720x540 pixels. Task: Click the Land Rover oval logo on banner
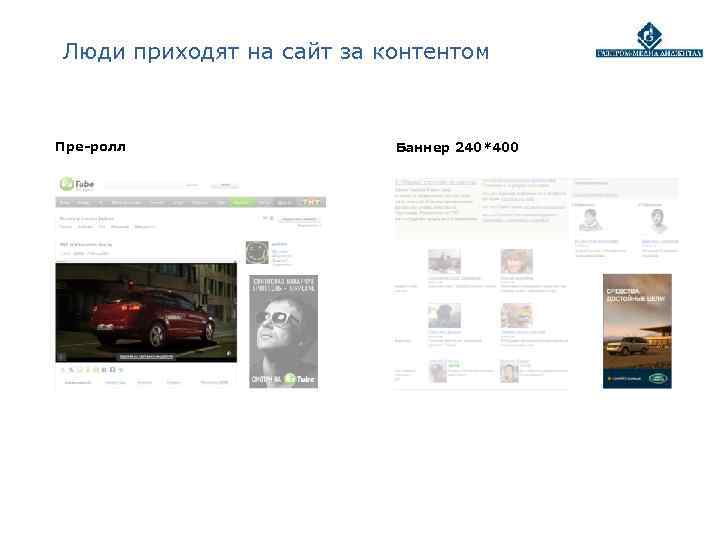point(657,378)
